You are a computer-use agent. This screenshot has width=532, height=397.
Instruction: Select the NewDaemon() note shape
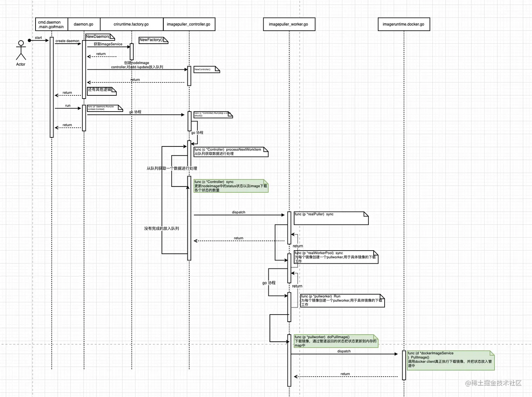[x=100, y=36]
